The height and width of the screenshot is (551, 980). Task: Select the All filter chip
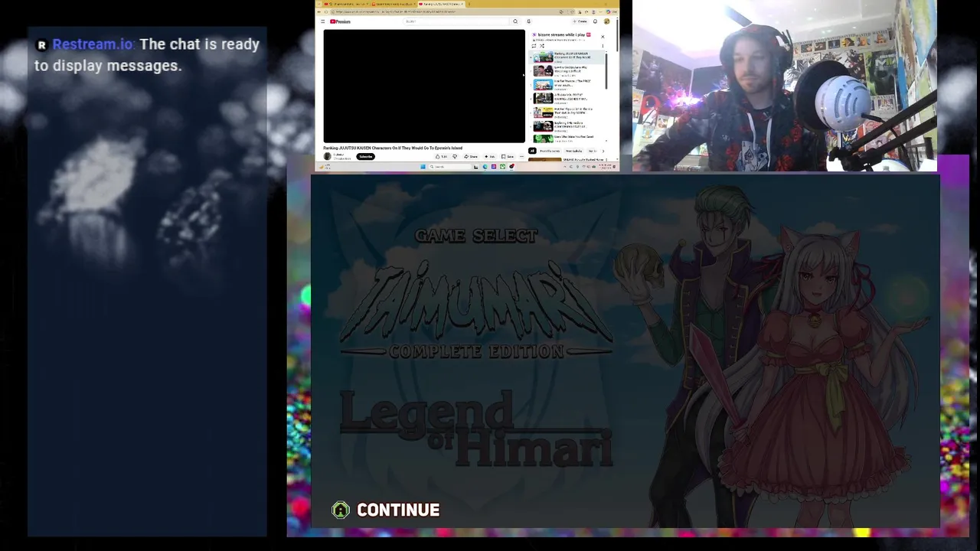[x=532, y=151]
